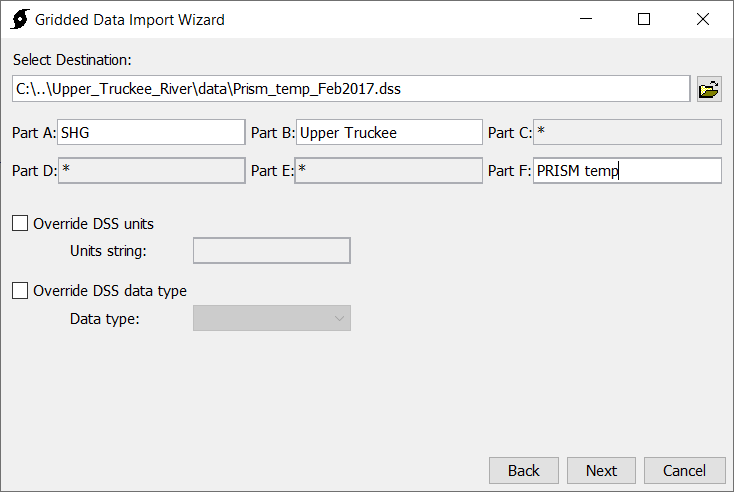Enable Override DSS units checkbox
734x492 pixels.
[x=20, y=223]
